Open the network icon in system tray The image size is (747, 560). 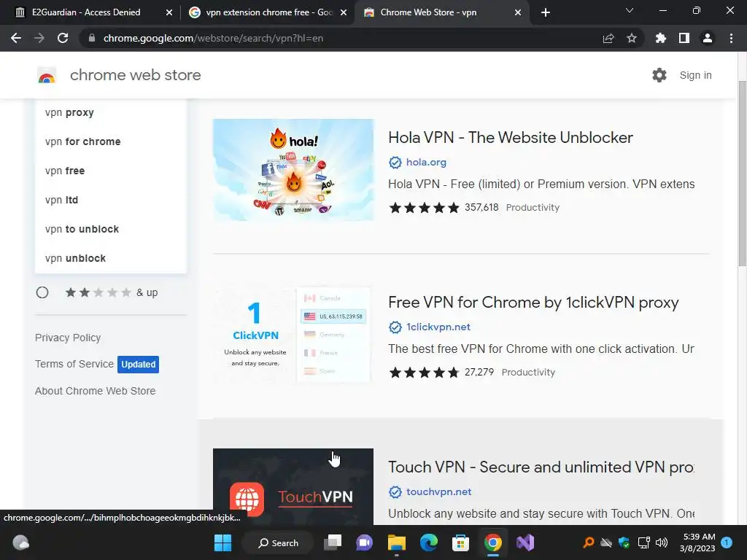643,542
